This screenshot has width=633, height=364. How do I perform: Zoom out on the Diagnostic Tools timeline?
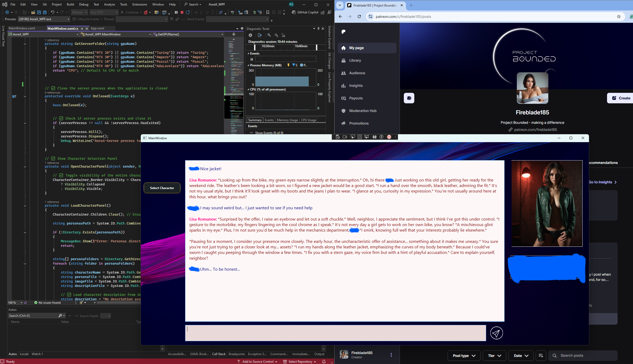[276, 35]
